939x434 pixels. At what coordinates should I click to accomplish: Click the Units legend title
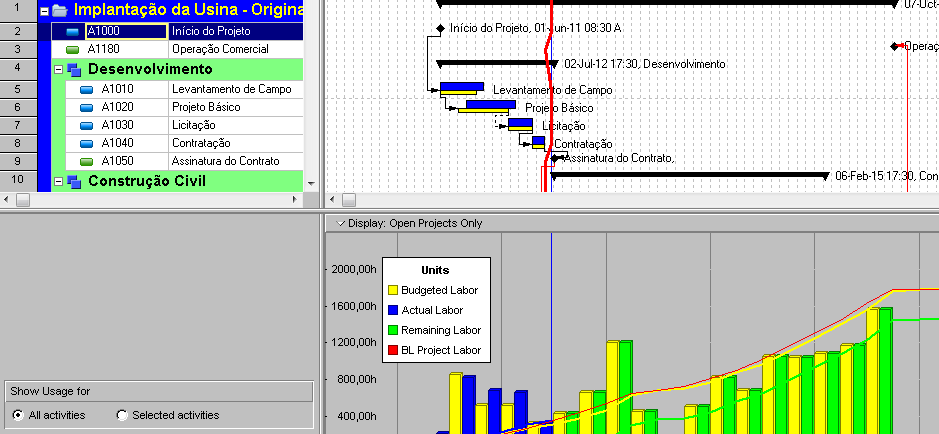tap(435, 271)
